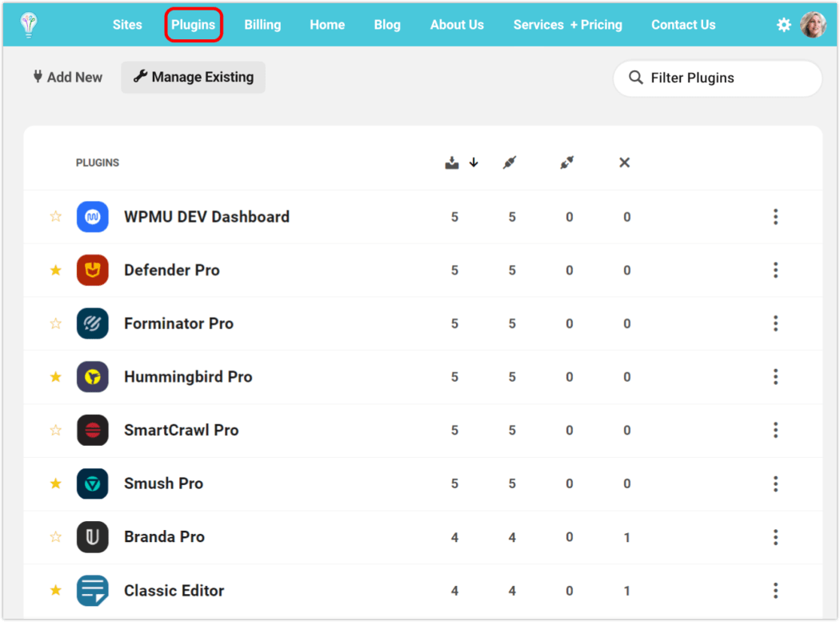Unfavorite Defender Pro using its star
Image resolution: width=840 pixels, height=622 pixels.
(56, 271)
